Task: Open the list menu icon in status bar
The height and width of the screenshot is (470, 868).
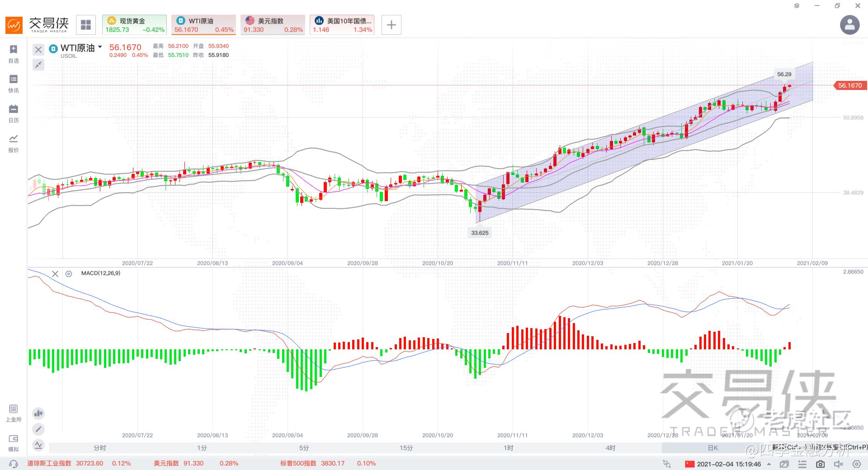Action: (x=802, y=464)
